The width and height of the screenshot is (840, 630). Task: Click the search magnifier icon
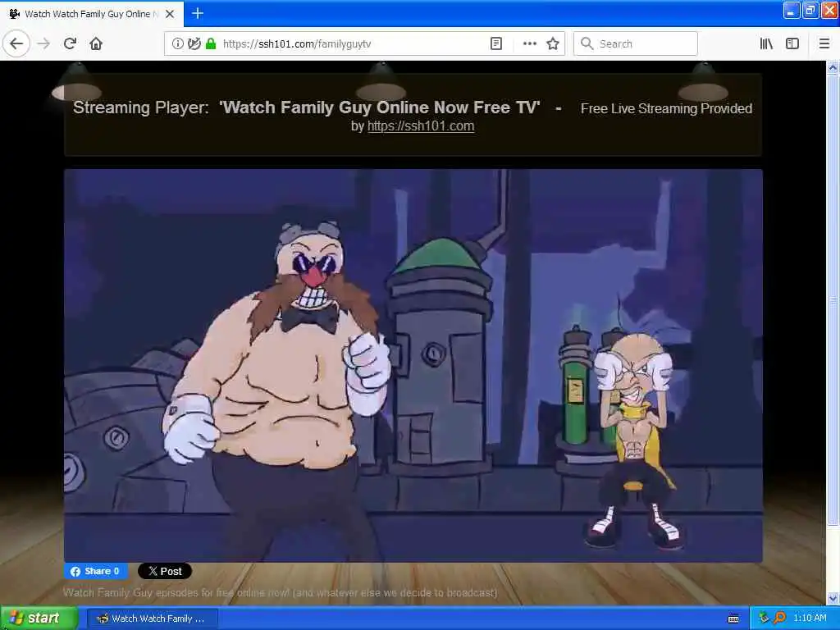(x=587, y=43)
